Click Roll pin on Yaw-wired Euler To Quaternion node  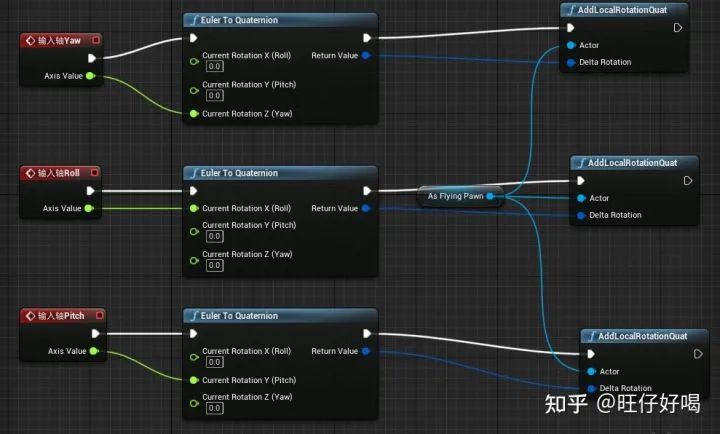coord(194,61)
